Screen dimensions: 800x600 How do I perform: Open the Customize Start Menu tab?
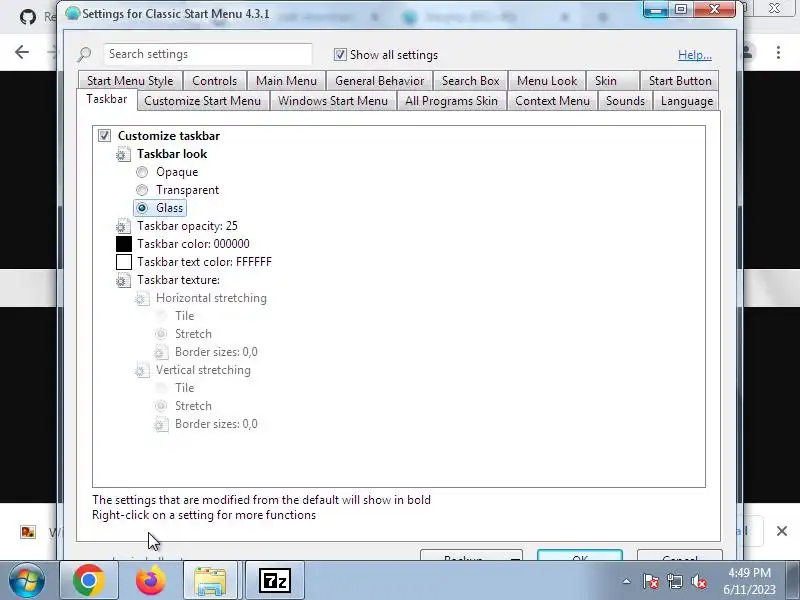pyautogui.click(x=203, y=101)
